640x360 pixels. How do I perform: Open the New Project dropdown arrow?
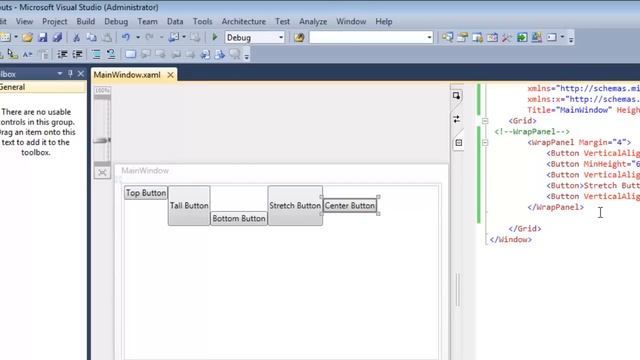point(16,38)
